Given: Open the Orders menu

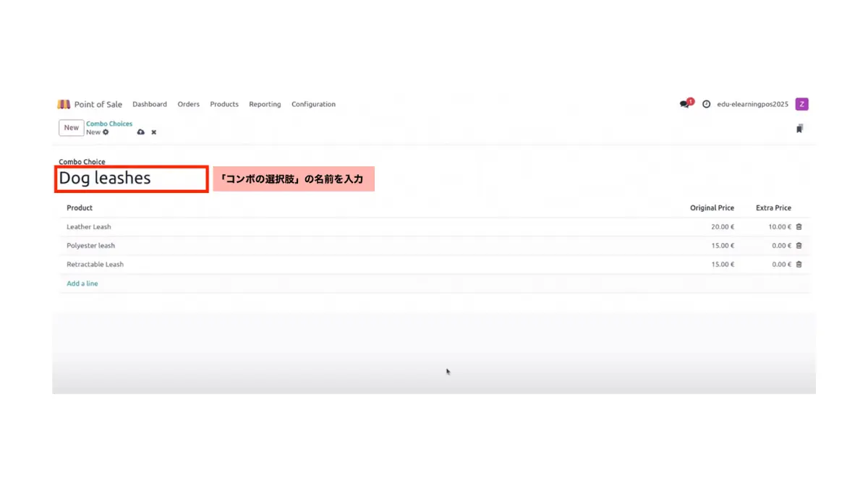Looking at the screenshot, I should (x=188, y=104).
